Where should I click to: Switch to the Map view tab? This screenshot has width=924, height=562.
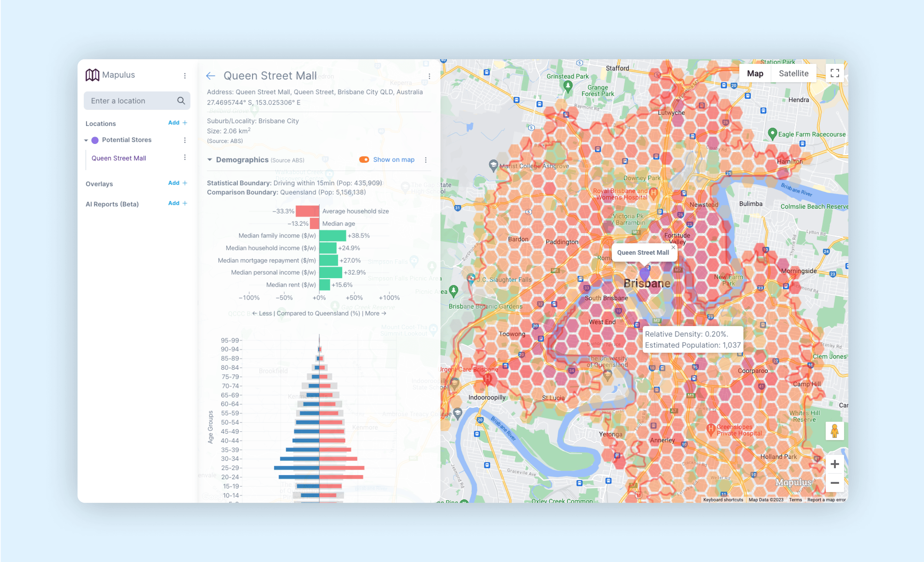(x=755, y=73)
